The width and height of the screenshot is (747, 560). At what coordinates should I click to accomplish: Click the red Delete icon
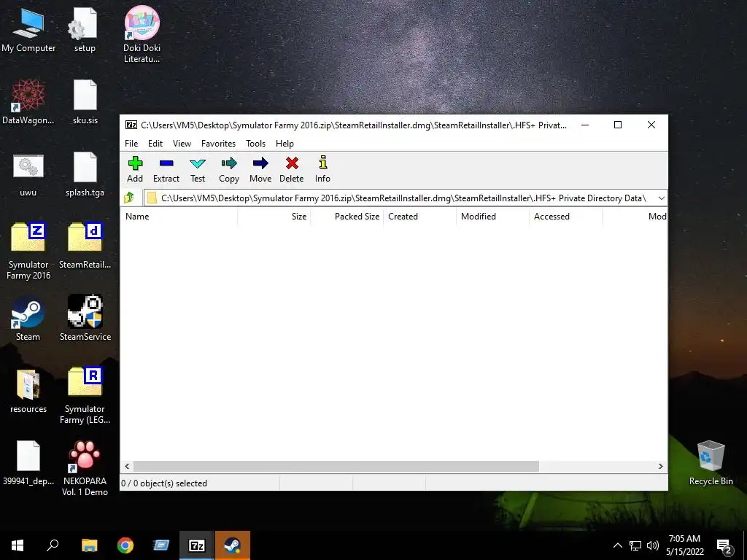click(292, 169)
